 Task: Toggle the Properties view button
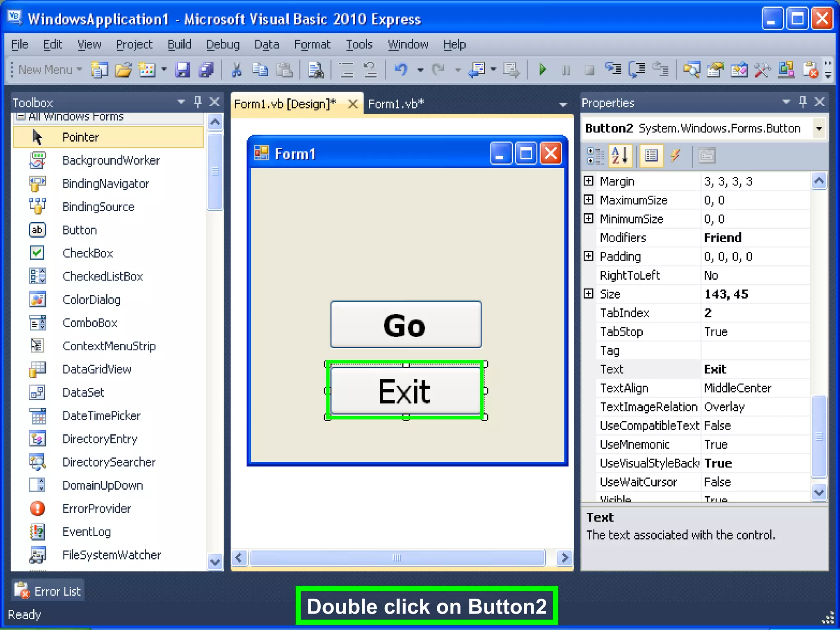point(651,156)
